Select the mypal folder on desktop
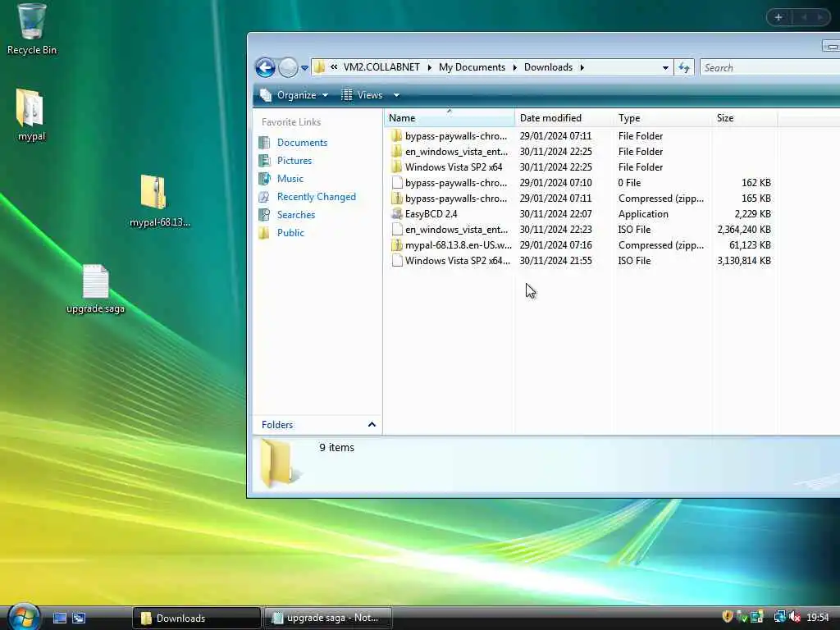The width and height of the screenshot is (840, 630). (x=30, y=114)
